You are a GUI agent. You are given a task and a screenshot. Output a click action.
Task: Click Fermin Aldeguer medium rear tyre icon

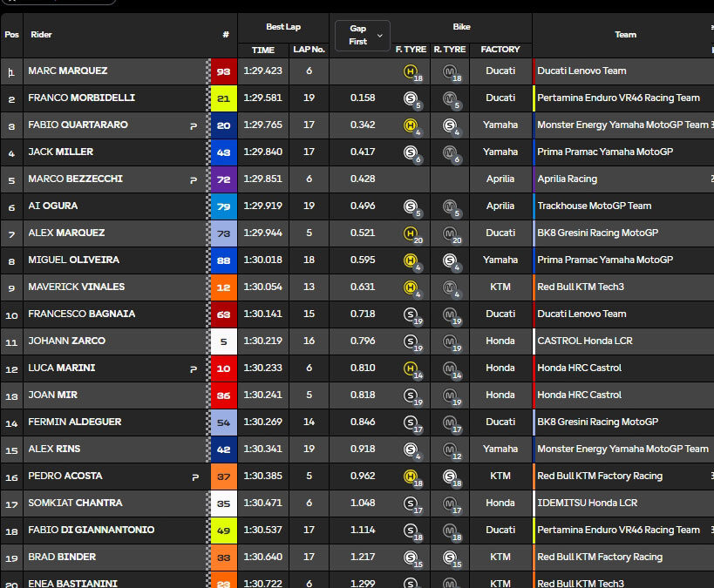coord(450,422)
